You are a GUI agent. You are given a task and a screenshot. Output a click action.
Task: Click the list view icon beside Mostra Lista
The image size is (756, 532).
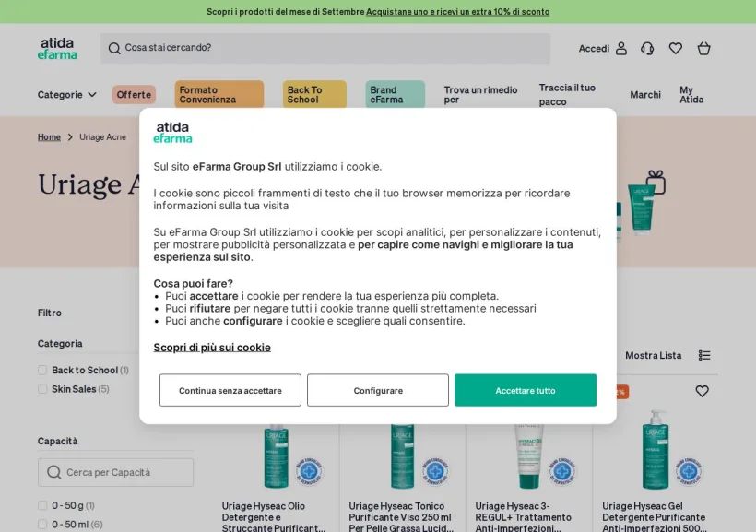coord(704,356)
